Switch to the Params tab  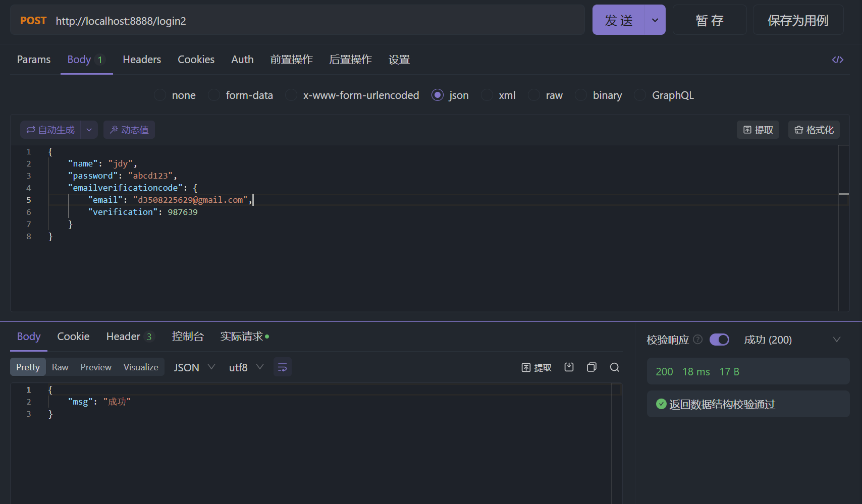[34, 60]
